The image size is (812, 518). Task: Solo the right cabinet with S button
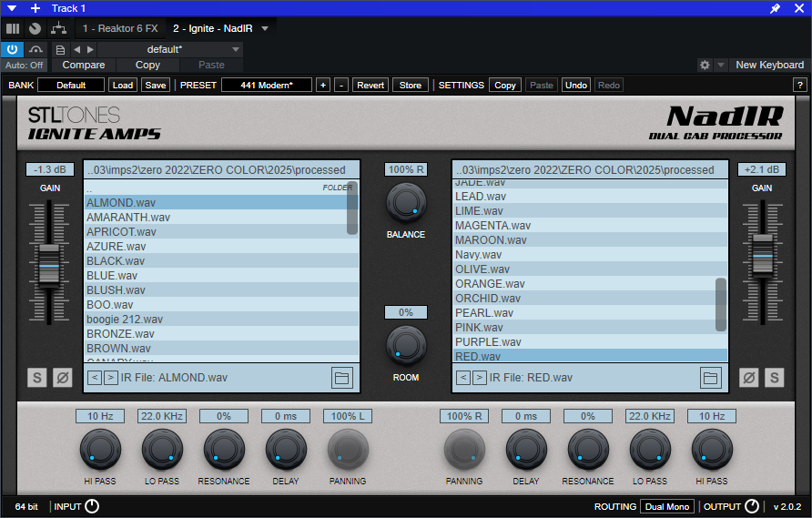click(774, 378)
